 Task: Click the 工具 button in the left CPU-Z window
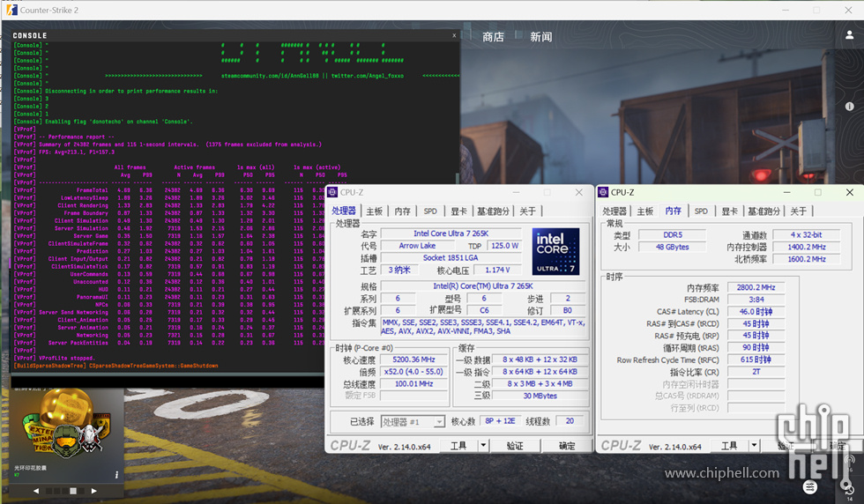pos(458,445)
